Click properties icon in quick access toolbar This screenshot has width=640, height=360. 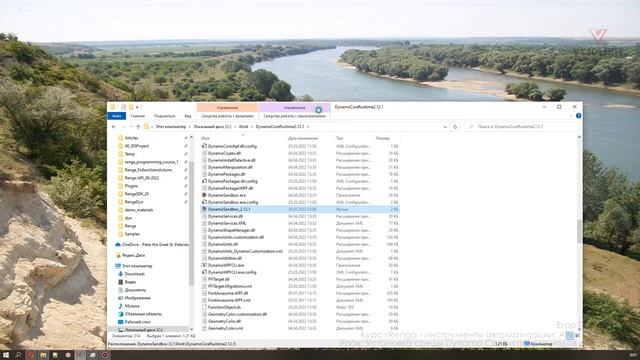[x=123, y=107]
